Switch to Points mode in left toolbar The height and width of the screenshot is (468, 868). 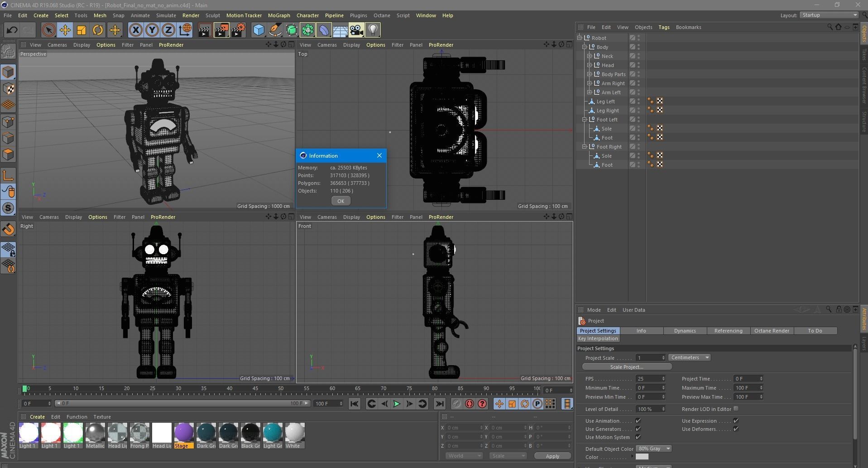point(8,121)
